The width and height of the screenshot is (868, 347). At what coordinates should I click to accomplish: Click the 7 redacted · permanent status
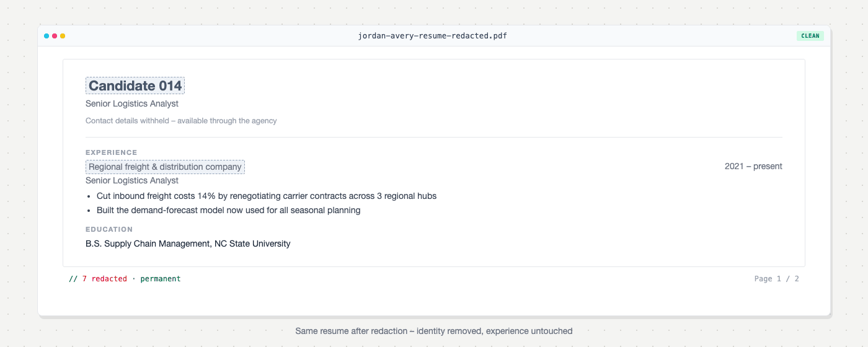[x=125, y=279]
